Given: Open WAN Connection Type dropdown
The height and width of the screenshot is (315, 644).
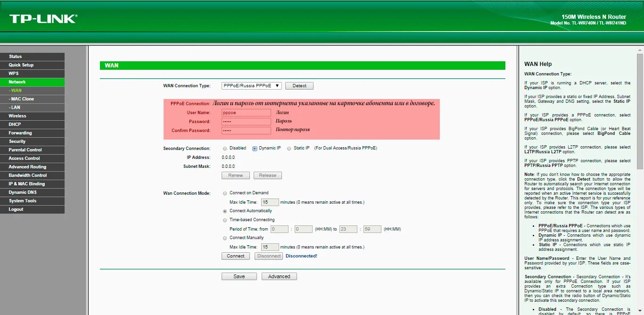Looking at the screenshot, I should point(252,86).
